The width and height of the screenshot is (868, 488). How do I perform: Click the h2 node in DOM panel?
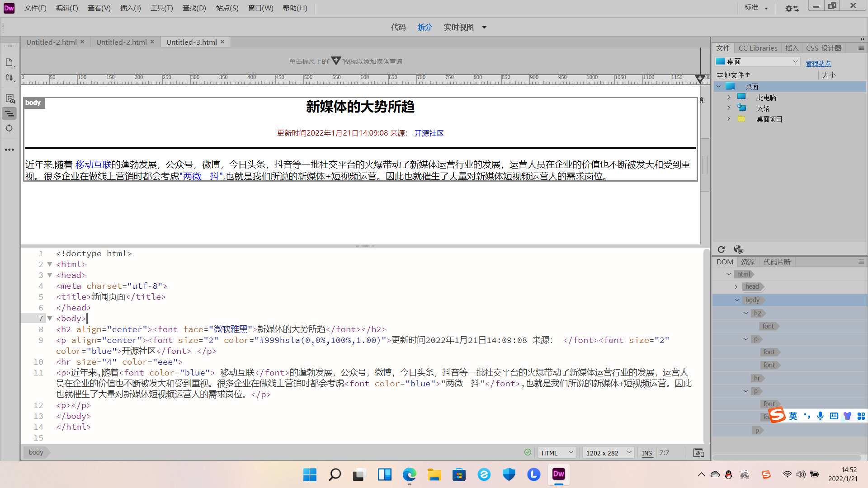point(758,313)
